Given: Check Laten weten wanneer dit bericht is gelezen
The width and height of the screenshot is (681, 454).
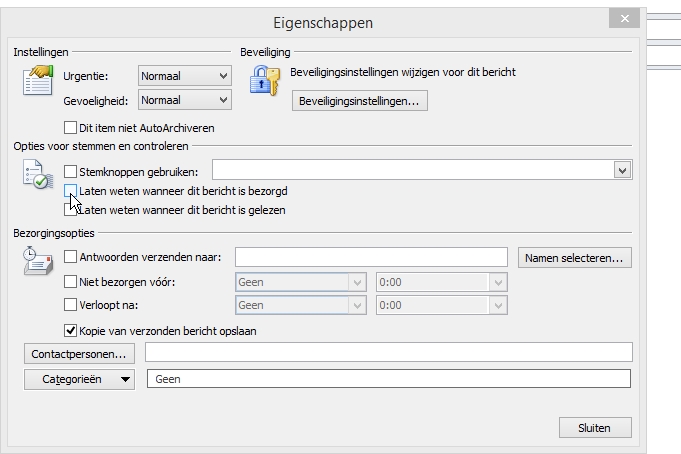Looking at the screenshot, I should [70, 210].
